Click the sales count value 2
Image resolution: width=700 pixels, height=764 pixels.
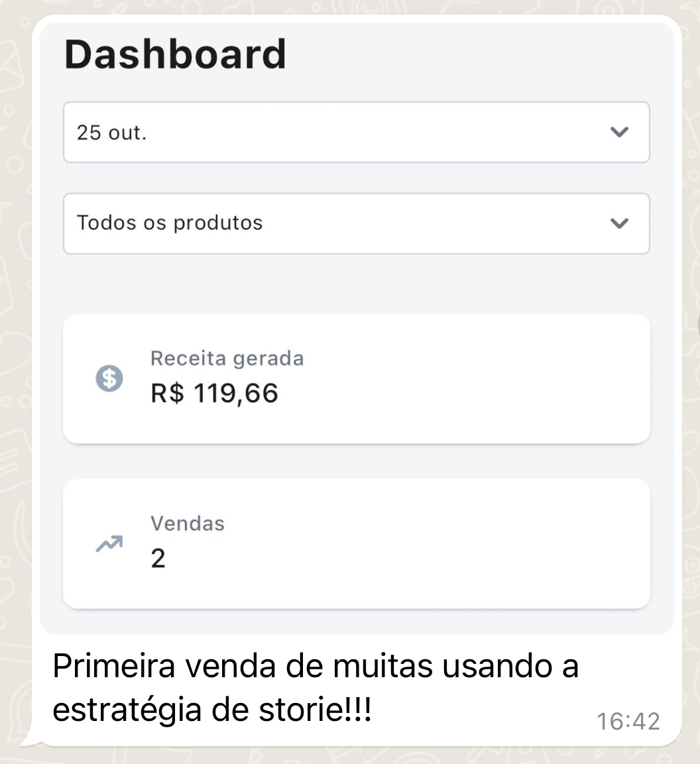coord(158,559)
